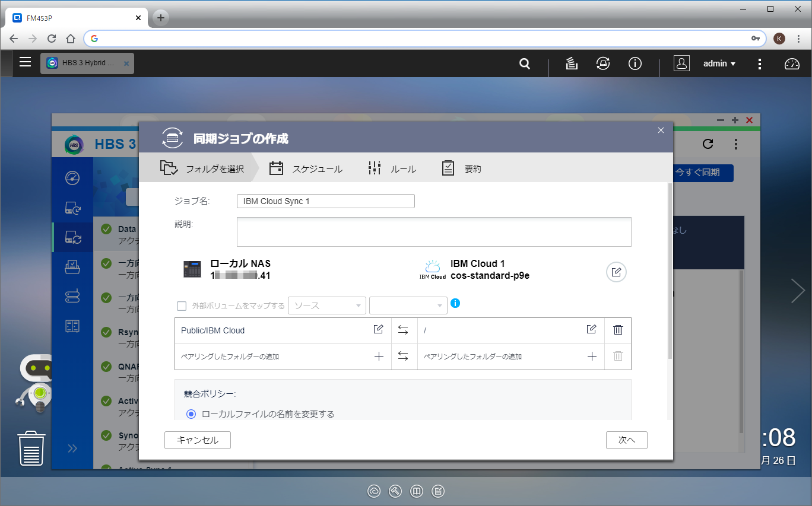
Task: Edit the IBM Cloud 1 destination settings
Action: (616, 272)
